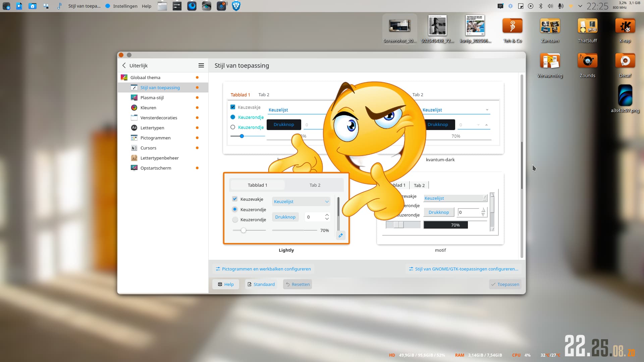Select empty Keuzerondje radio in top-left preview
Viewport: 644px width, 362px height.
click(233, 127)
